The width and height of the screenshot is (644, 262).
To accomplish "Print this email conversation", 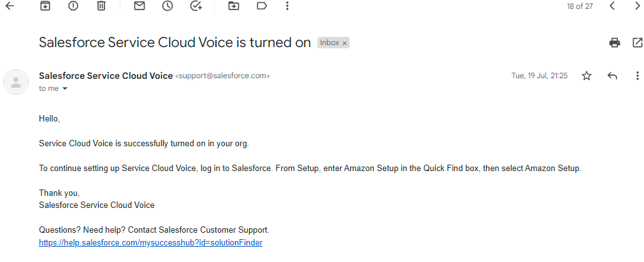I will [614, 43].
